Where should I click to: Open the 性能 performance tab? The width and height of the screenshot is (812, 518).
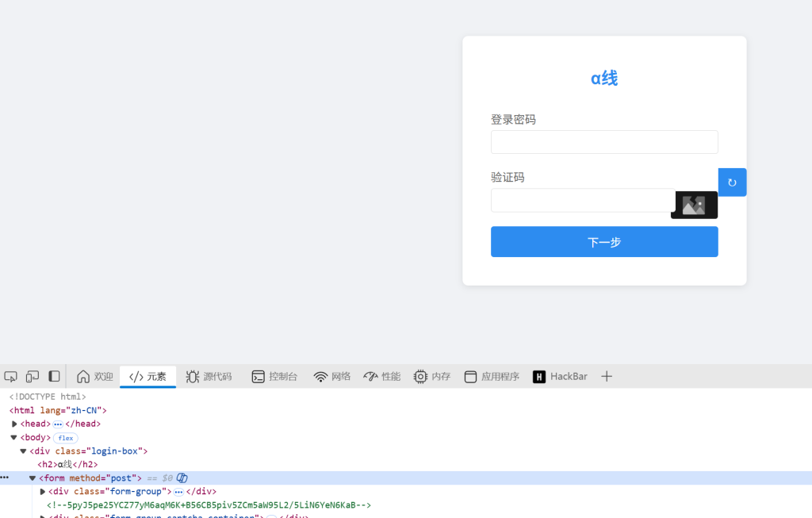(x=382, y=377)
